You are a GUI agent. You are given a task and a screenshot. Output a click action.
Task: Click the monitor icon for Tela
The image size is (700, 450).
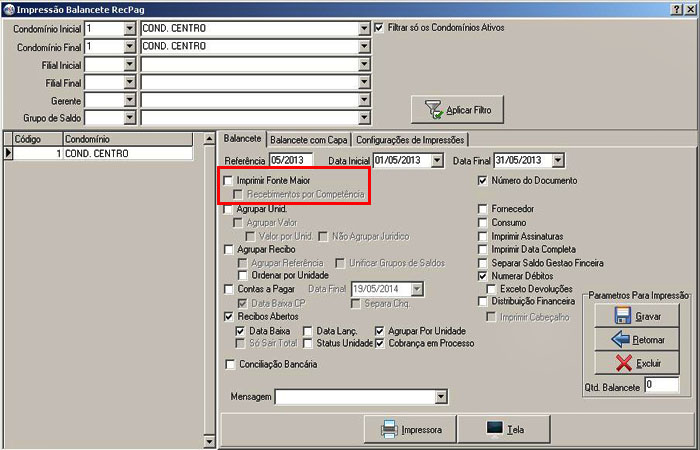tap(494, 429)
